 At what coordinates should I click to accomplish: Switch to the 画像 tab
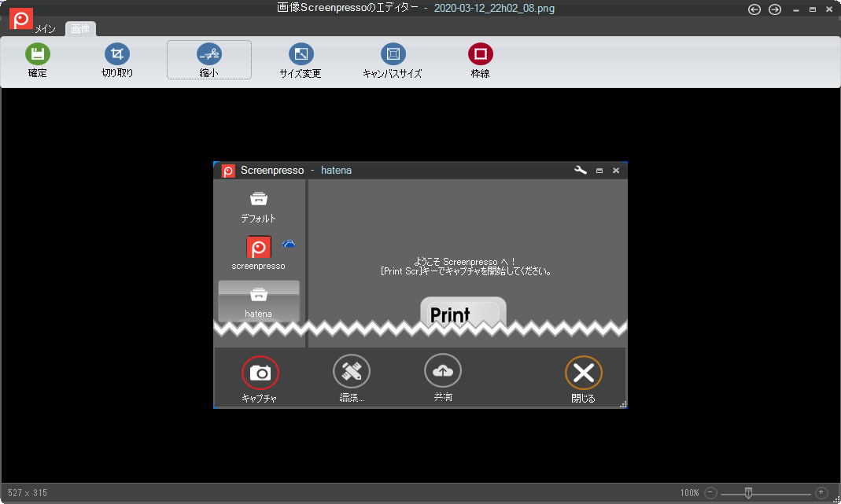(80, 28)
